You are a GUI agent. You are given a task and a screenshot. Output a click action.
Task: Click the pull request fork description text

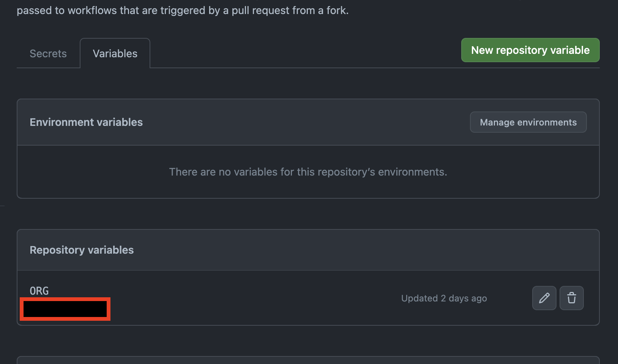pos(182,10)
